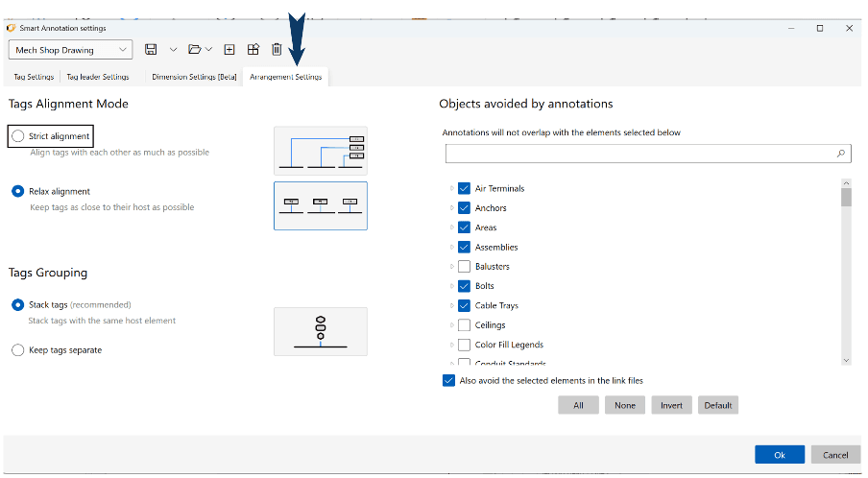The height and width of the screenshot is (478, 868).
Task: Expand the Color Fill Legends tree node
Action: 451,345
